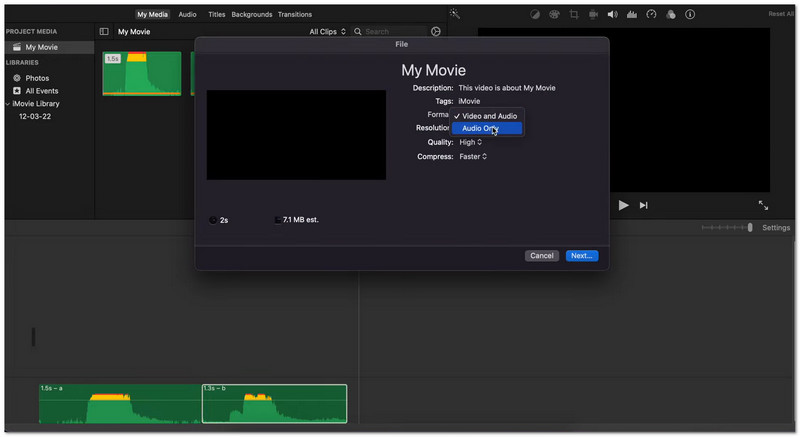Open timeline Settings
The height and width of the screenshot is (437, 800).
(776, 227)
